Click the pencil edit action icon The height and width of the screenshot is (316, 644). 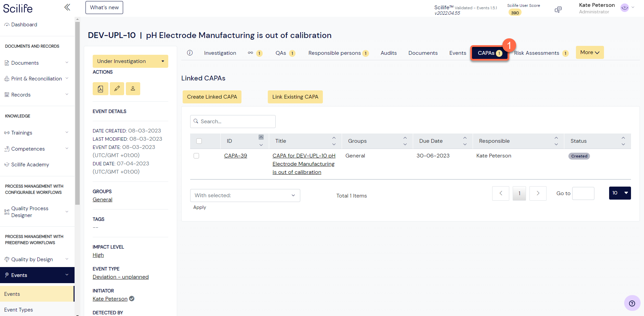pos(117,89)
